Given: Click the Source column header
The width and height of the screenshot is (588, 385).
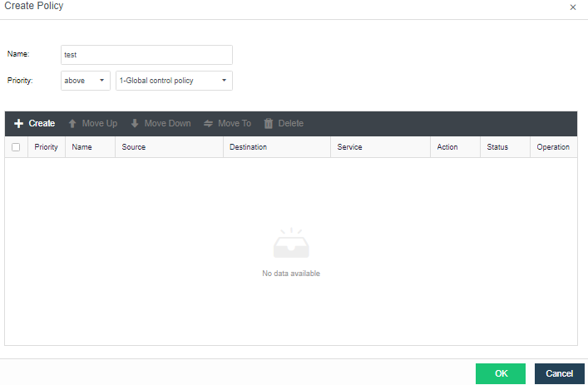Looking at the screenshot, I should (134, 147).
